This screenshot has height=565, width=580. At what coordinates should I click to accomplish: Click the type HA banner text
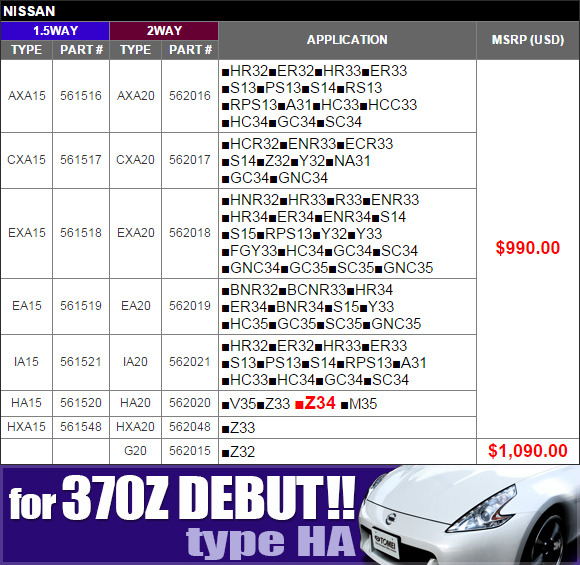click(271, 542)
